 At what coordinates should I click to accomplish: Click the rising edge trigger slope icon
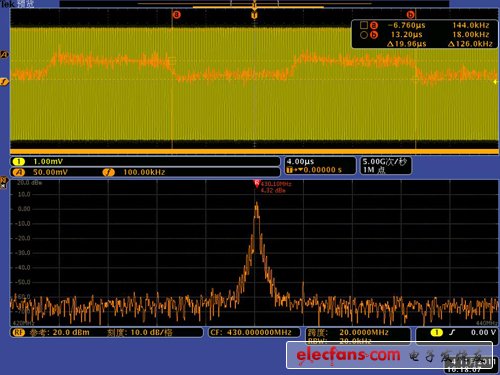coord(452,332)
